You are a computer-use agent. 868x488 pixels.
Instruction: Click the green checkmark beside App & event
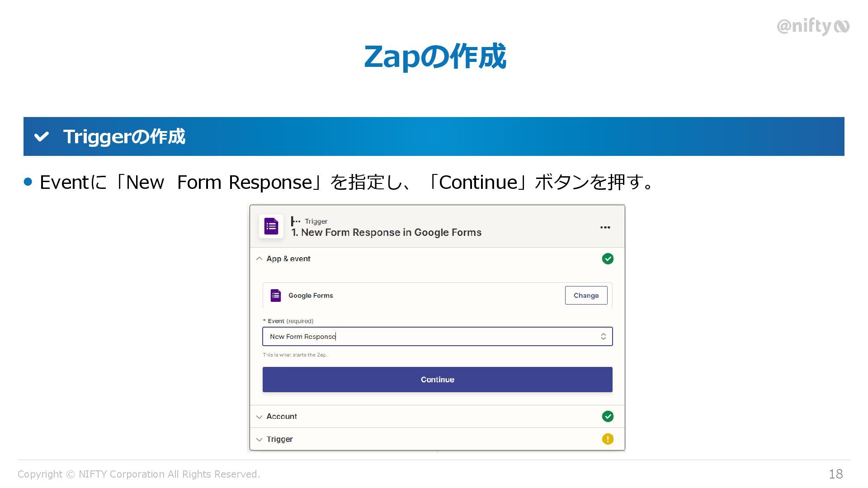pos(608,259)
